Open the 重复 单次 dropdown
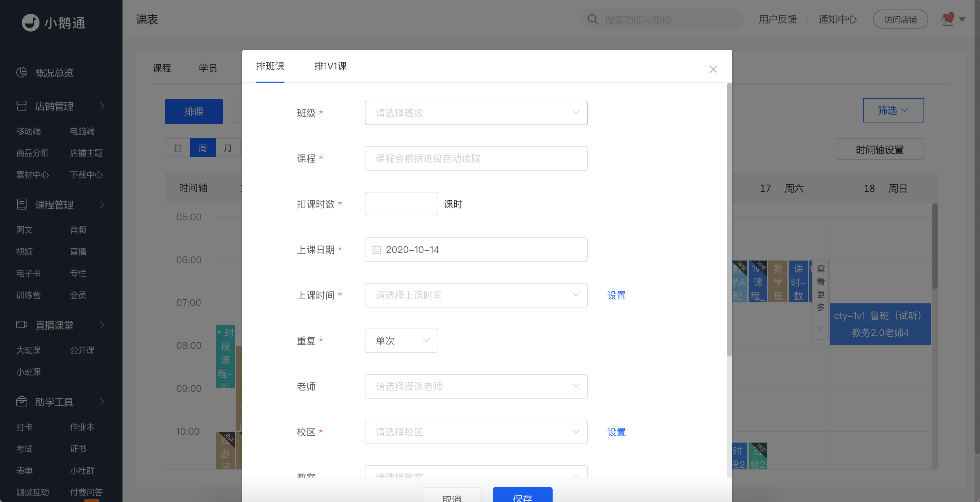Viewport: 980px width, 502px height. (402, 341)
